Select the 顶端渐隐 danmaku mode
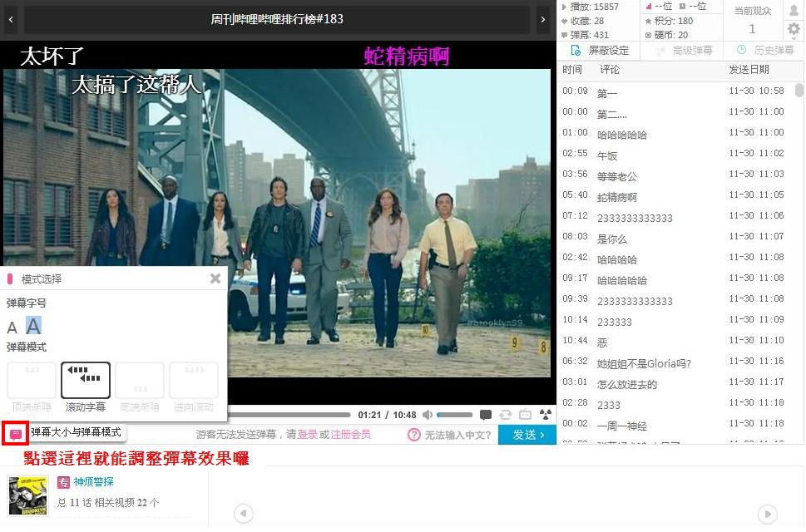 [32, 387]
